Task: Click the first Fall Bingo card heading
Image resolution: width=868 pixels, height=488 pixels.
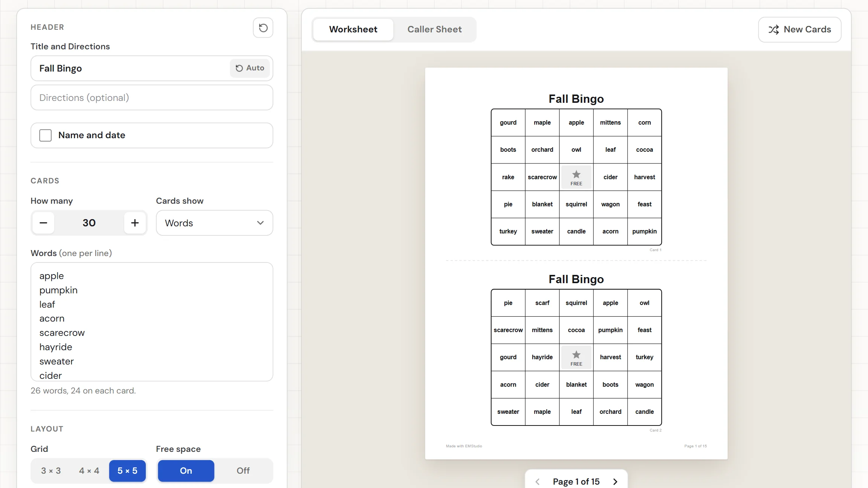Action: (576, 99)
